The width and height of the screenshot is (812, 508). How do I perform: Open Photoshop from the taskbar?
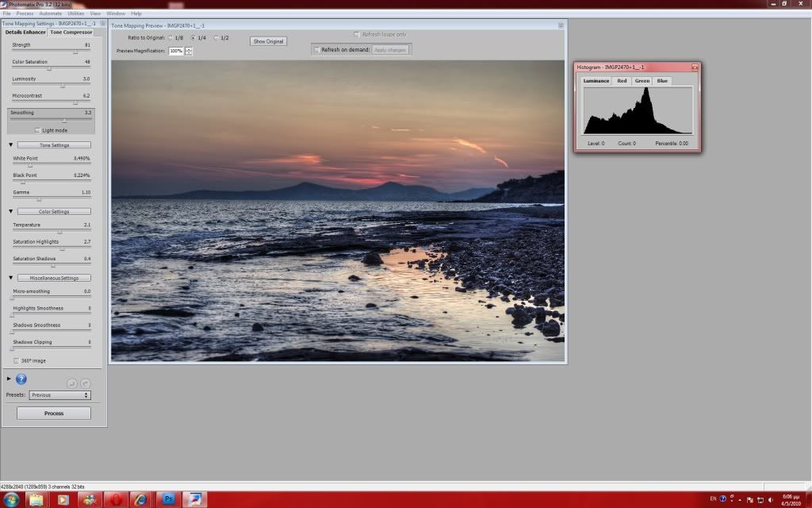pos(168,499)
